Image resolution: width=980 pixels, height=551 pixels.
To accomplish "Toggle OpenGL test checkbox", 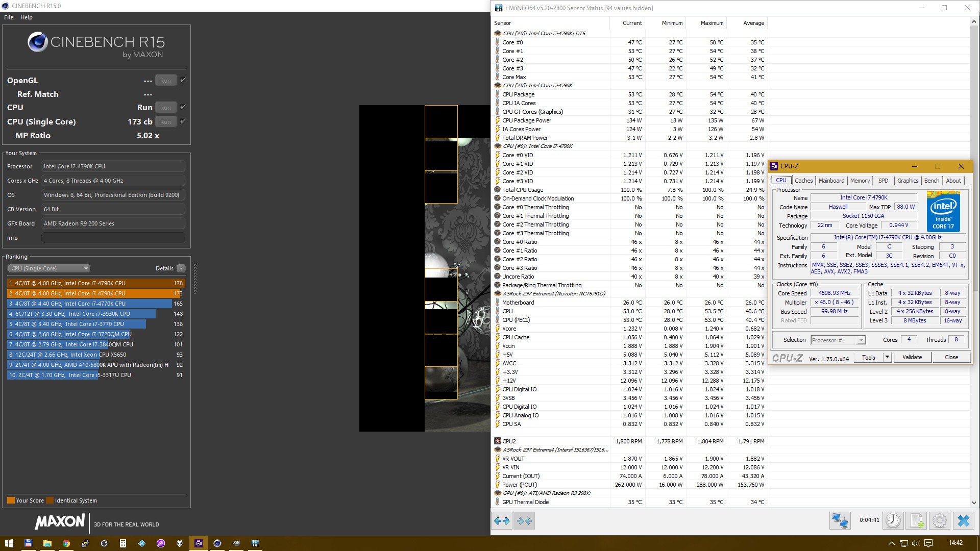I will tap(183, 80).
